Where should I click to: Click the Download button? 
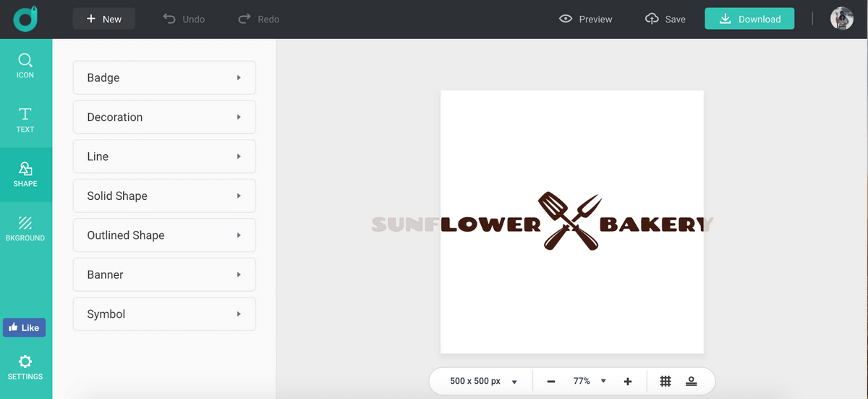pos(749,19)
